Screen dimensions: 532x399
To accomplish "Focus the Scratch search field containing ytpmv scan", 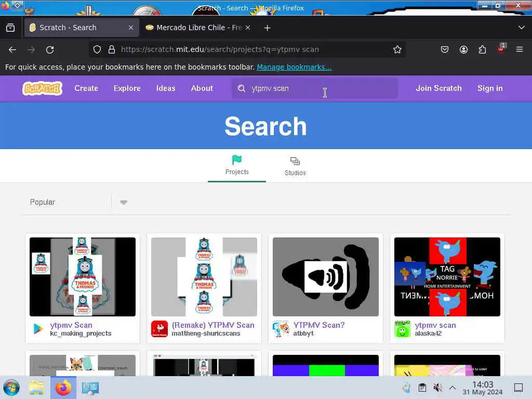I will (x=314, y=88).
